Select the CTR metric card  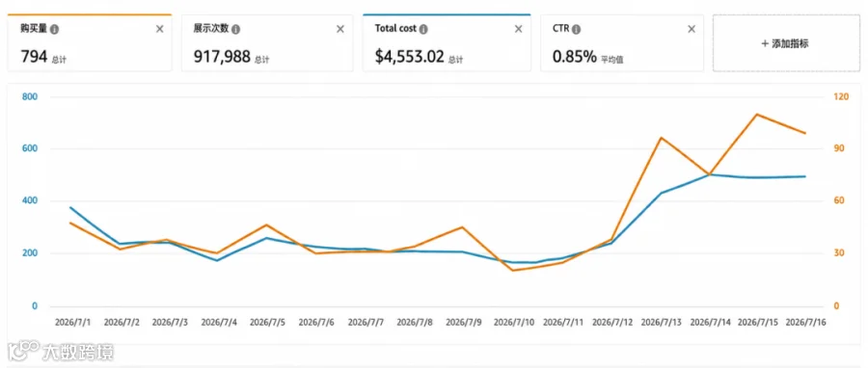tap(622, 43)
